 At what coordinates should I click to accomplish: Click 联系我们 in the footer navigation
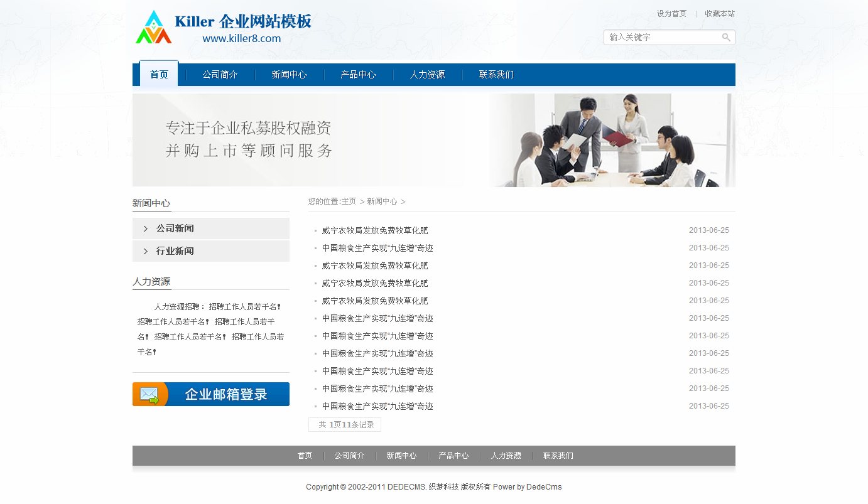coord(558,456)
